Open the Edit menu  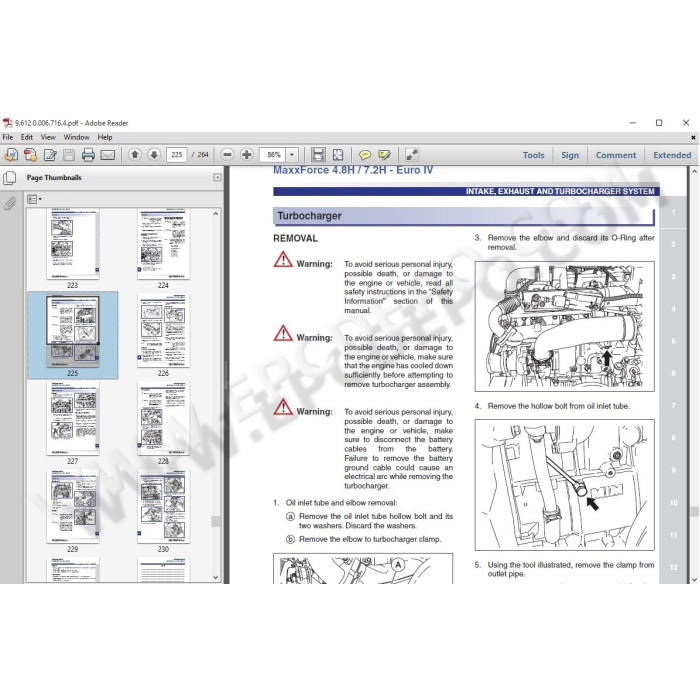[27, 137]
